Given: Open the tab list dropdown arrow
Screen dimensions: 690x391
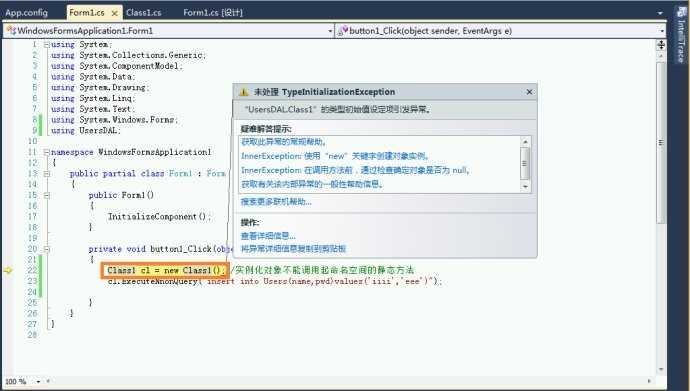Looking at the screenshot, I should (660, 13).
